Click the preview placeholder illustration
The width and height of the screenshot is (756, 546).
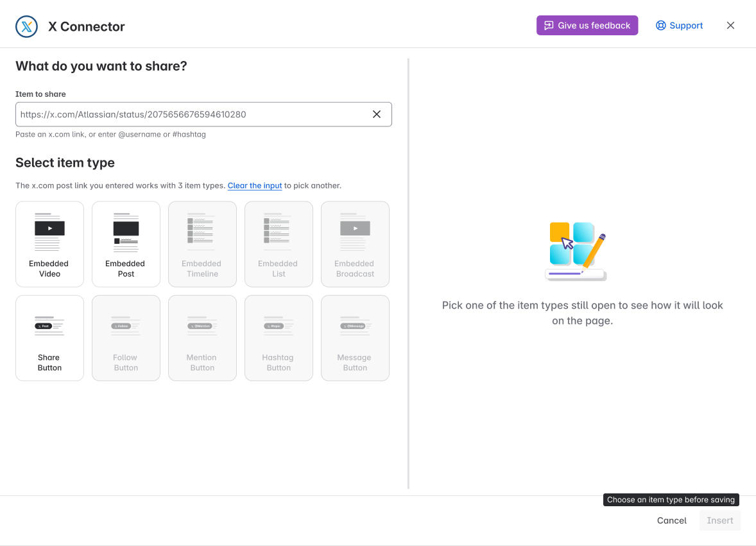point(576,251)
